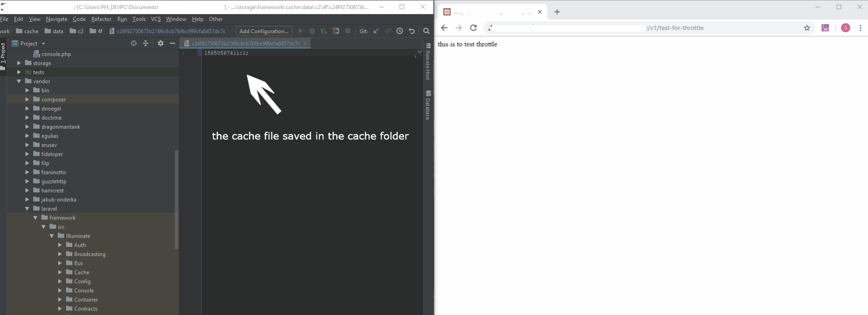Open Search Everywhere magnifier icon
Screen dimensions: 868x315
[426, 31]
